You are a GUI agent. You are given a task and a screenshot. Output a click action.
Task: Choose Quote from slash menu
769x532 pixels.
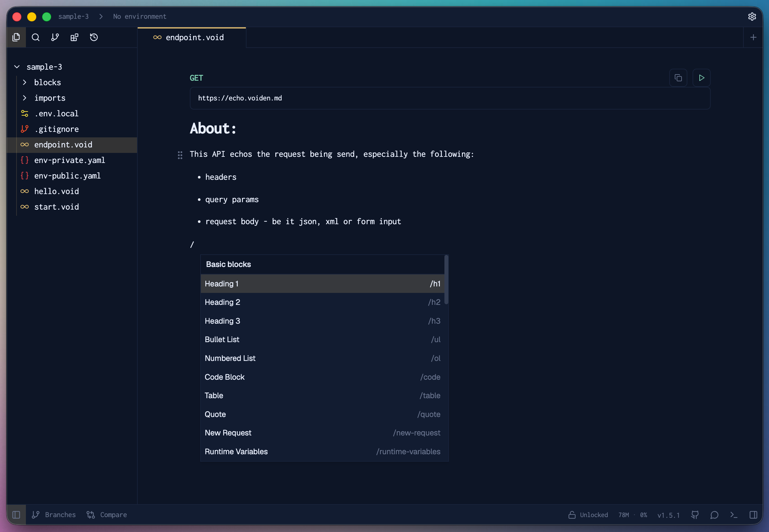[x=323, y=414]
